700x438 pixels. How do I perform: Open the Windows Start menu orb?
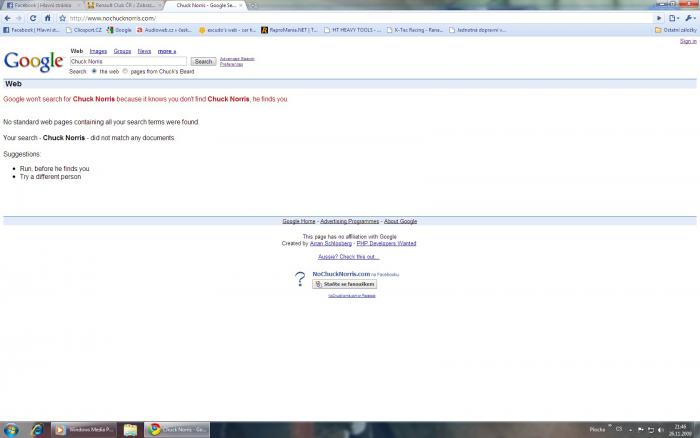coord(10,429)
